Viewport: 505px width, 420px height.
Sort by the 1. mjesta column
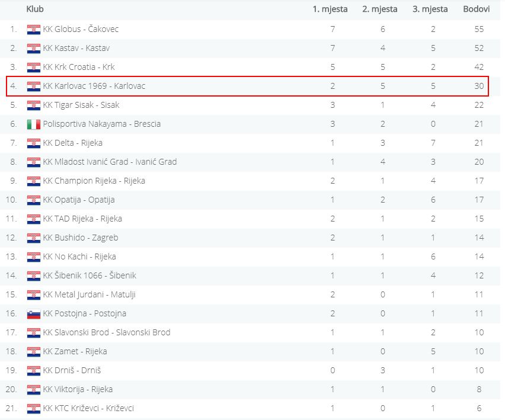(x=330, y=9)
